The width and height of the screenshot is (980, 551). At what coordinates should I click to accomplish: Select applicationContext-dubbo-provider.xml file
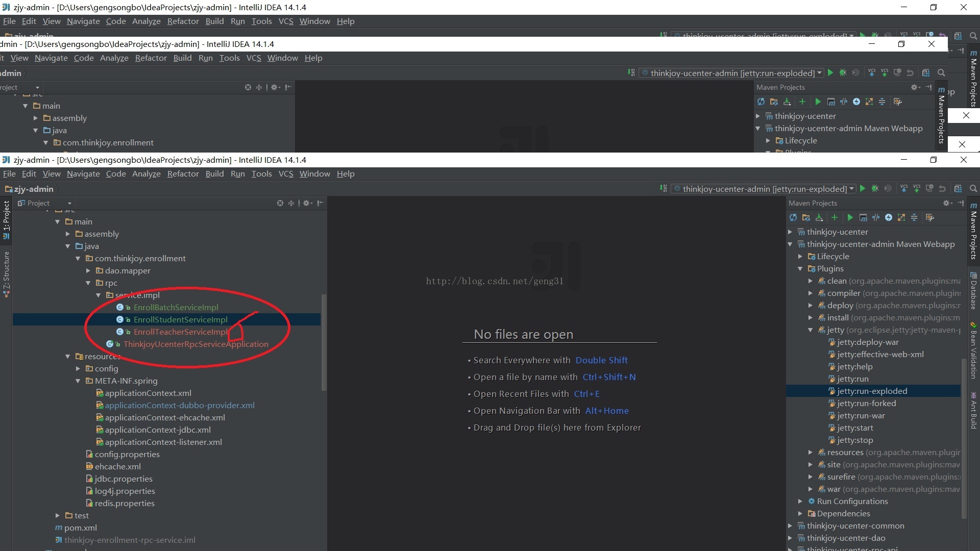(x=180, y=405)
